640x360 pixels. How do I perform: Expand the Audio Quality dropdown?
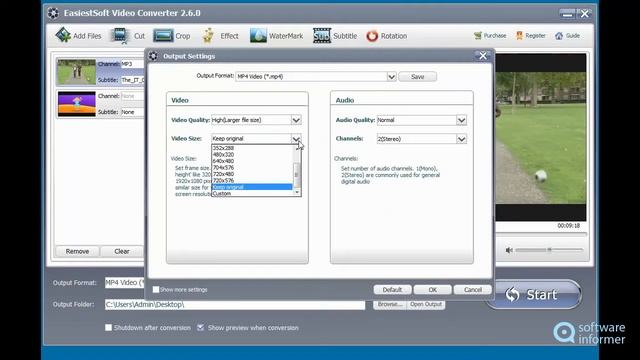coord(461,120)
